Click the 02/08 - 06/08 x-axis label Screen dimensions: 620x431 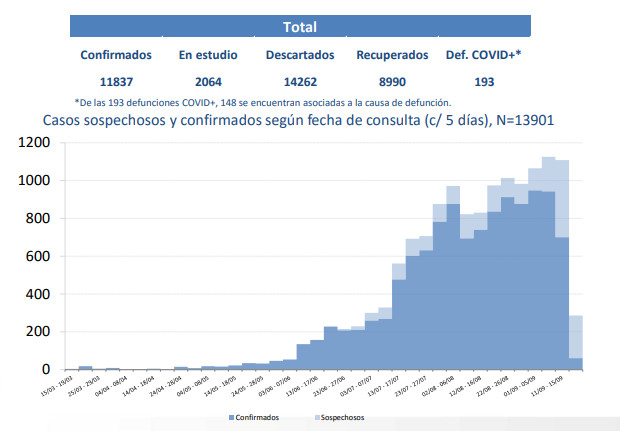coord(436,387)
